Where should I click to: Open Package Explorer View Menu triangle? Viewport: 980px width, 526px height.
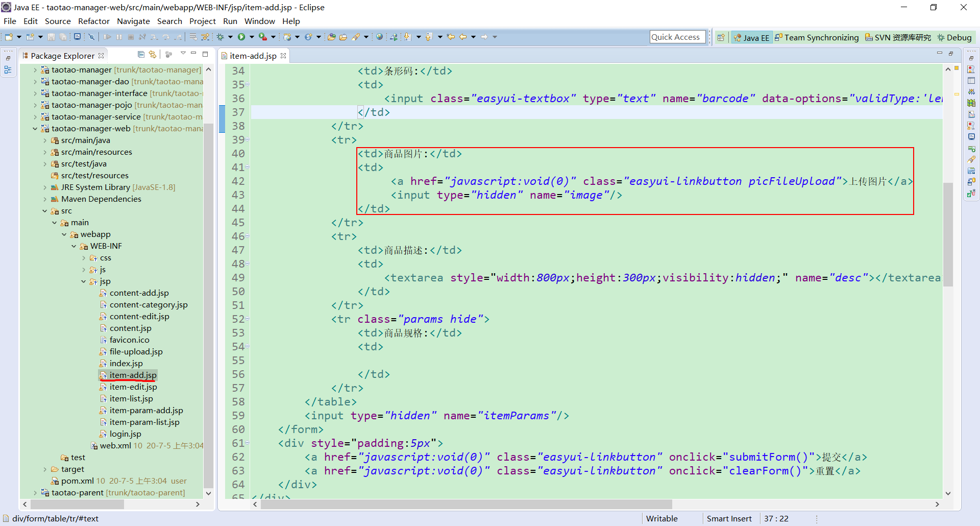pos(183,54)
